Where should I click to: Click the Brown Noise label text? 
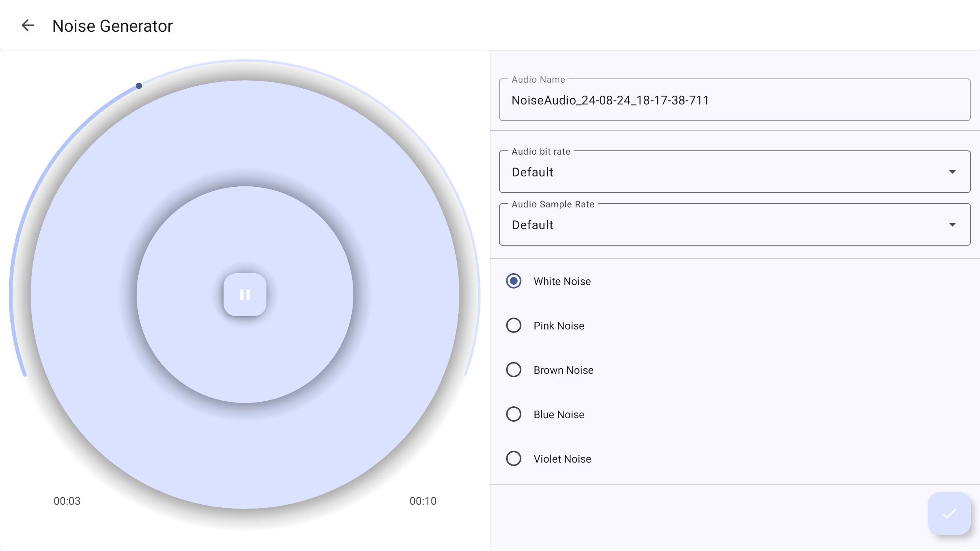pos(563,370)
